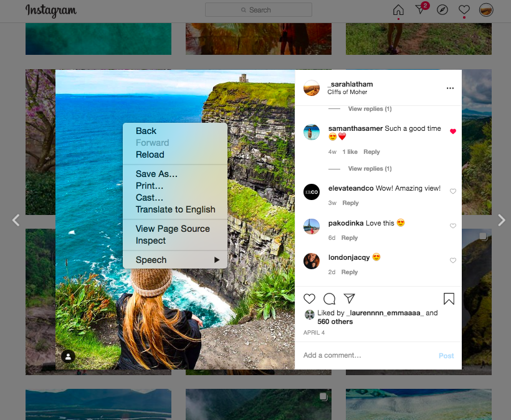Click the profile avatar in navbar
511x420 pixels.
[x=486, y=10]
